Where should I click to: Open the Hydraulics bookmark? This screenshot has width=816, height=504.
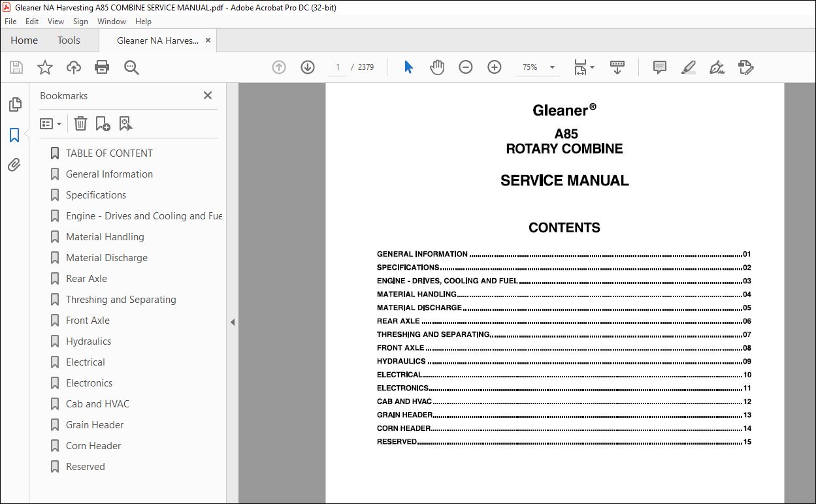point(88,341)
